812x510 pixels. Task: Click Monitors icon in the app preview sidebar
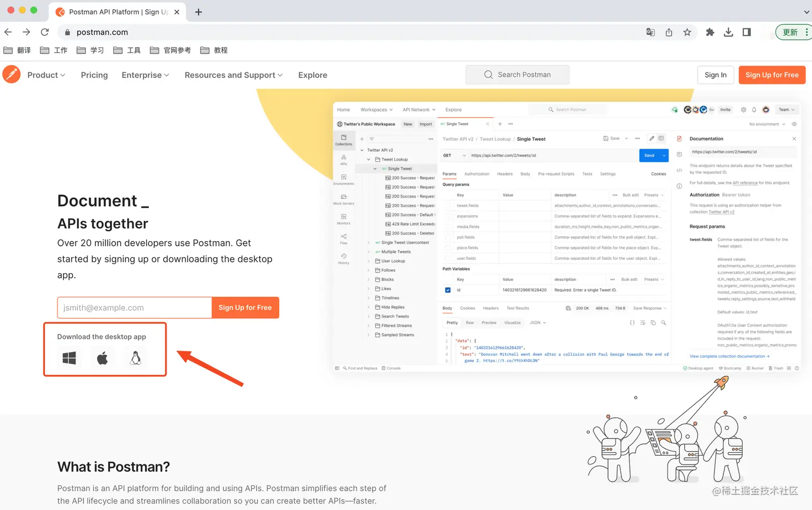coord(344,219)
